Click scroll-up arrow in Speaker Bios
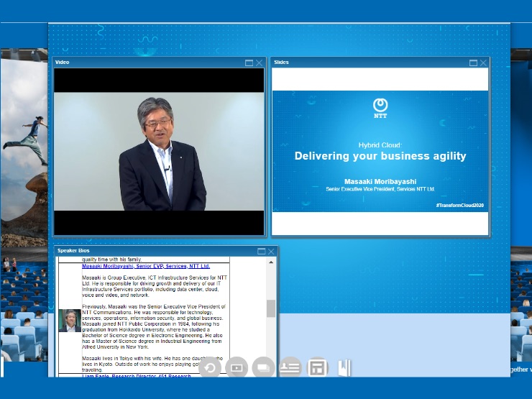Image resolution: width=532 pixels, height=399 pixels. pyautogui.click(x=271, y=261)
